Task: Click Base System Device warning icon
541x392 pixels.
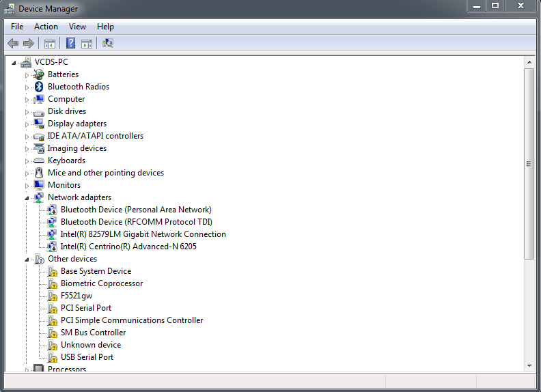Action: [52, 271]
